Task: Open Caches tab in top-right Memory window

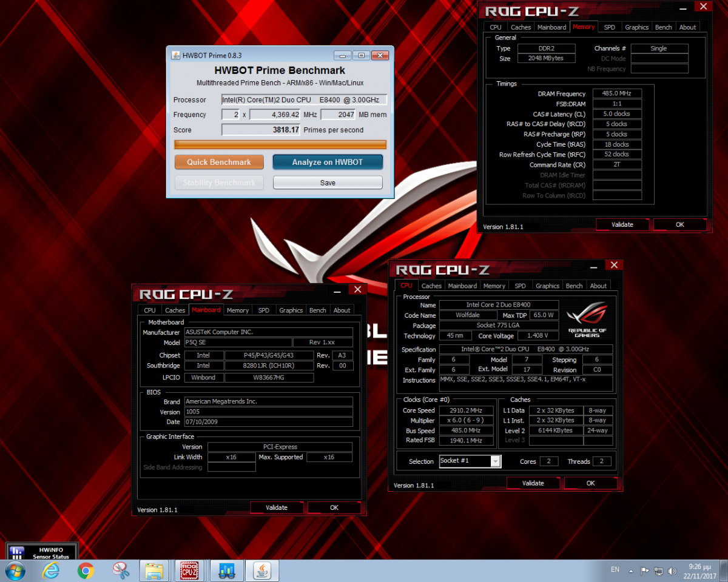Action: coord(521,27)
